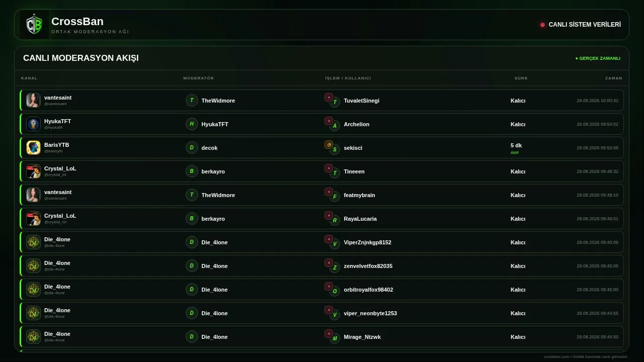
Task: Click the decok moderator avatar
Action: pyautogui.click(x=192, y=147)
